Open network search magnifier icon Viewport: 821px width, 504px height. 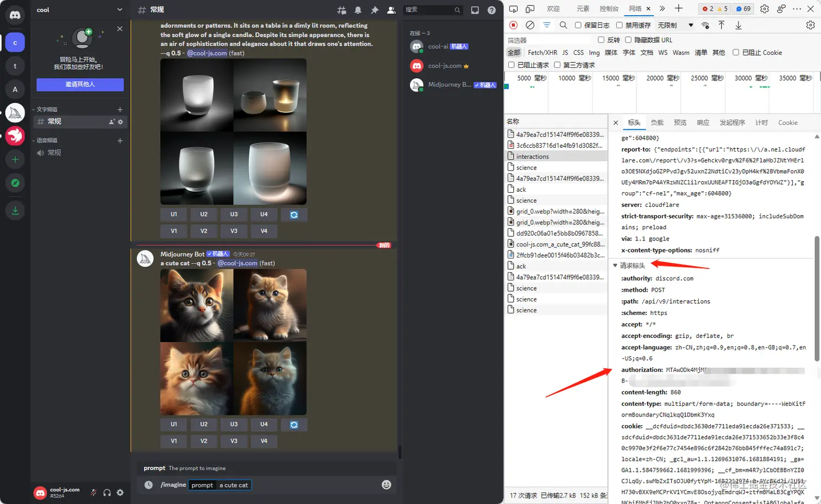pos(563,25)
